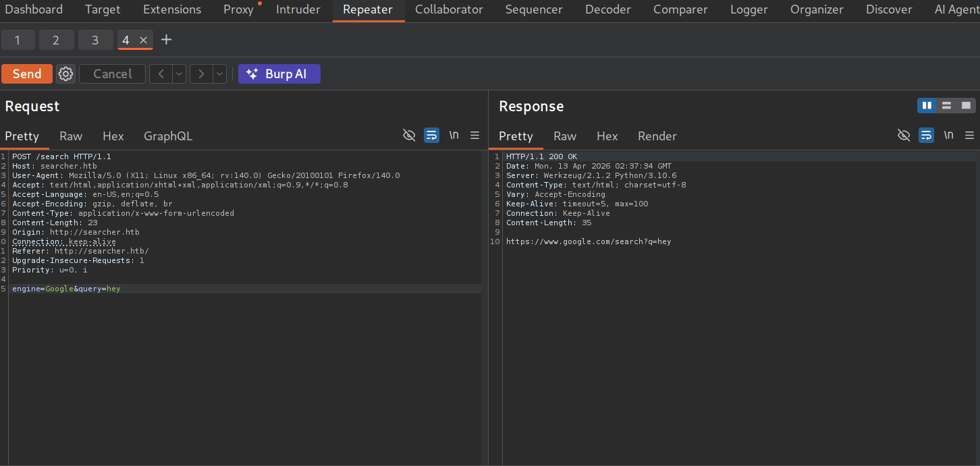Click the User-Agent request header line

tap(206, 175)
